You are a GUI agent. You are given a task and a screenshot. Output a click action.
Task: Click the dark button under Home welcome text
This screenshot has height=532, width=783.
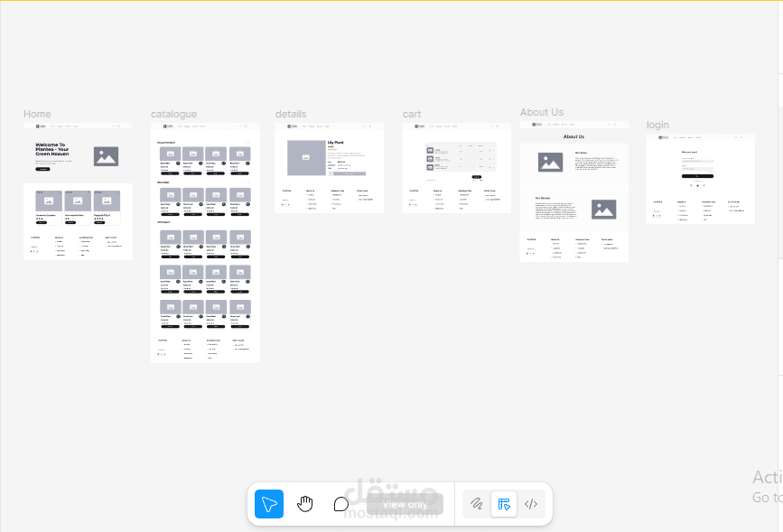click(x=42, y=169)
